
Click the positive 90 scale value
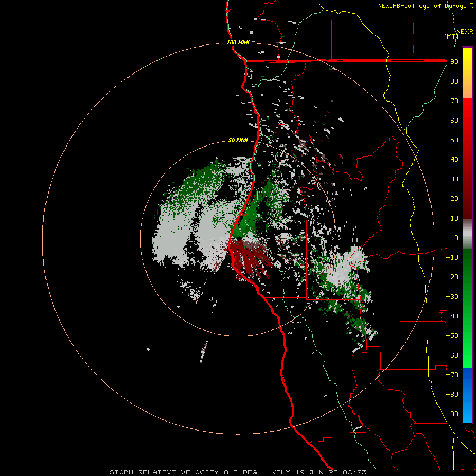click(454, 62)
